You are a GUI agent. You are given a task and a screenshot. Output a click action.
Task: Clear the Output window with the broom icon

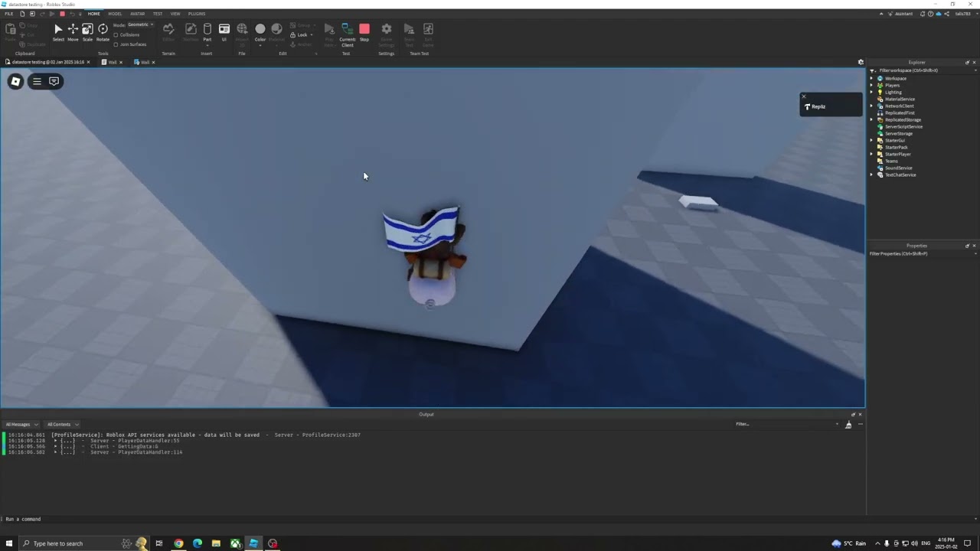[848, 425]
